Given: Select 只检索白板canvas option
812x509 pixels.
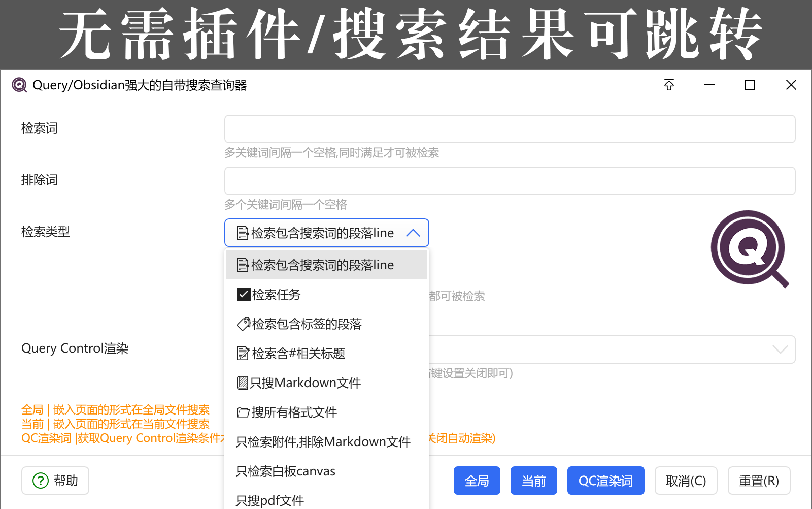Looking at the screenshot, I should (x=327, y=471).
